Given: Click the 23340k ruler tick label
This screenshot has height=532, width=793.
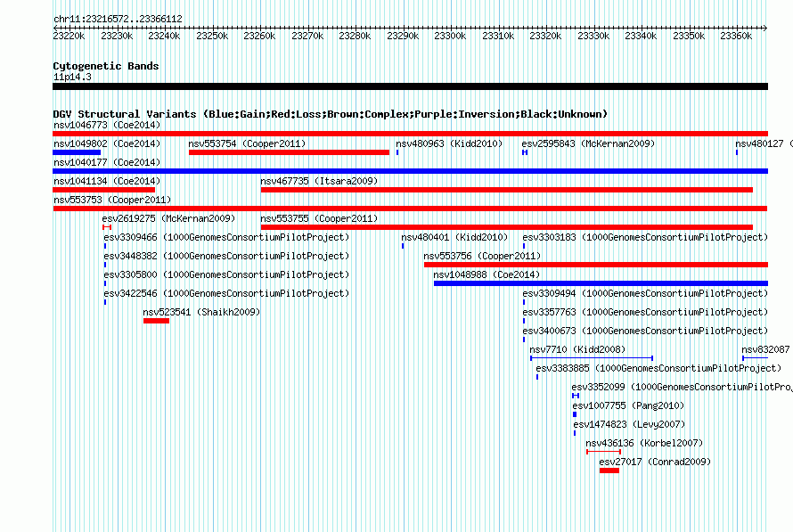Looking at the screenshot, I should tap(641, 36).
